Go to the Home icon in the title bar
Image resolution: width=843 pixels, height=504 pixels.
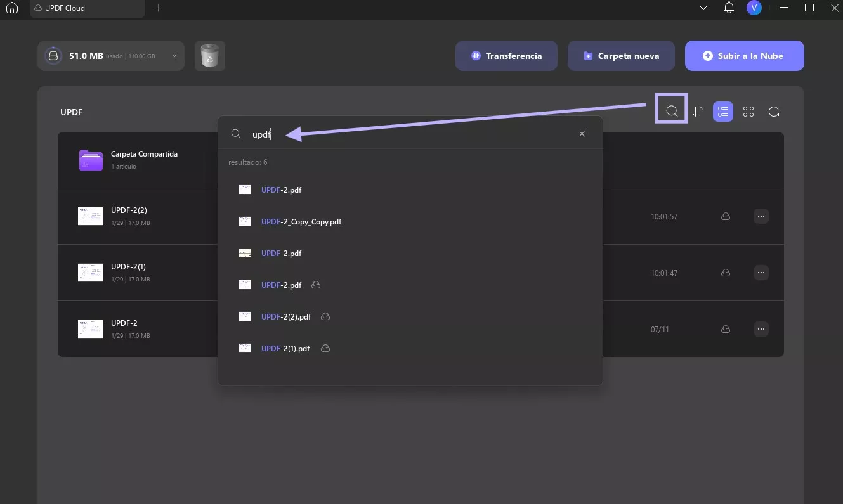[x=11, y=8]
